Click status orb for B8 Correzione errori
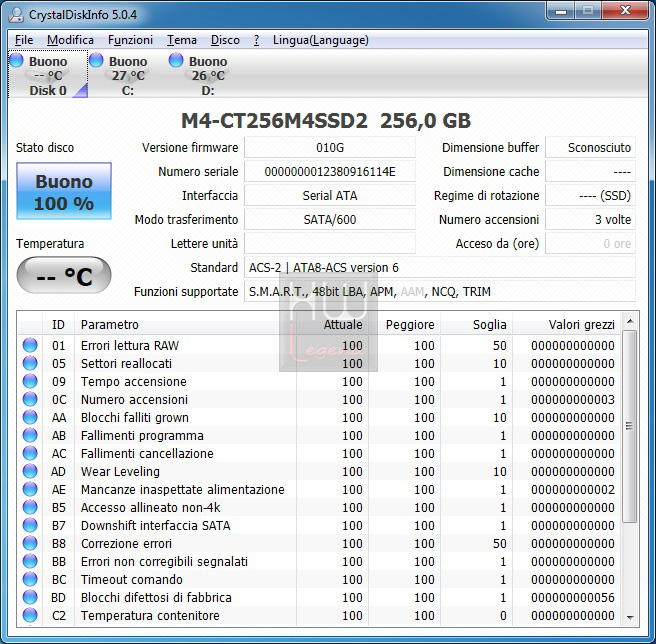 point(30,543)
